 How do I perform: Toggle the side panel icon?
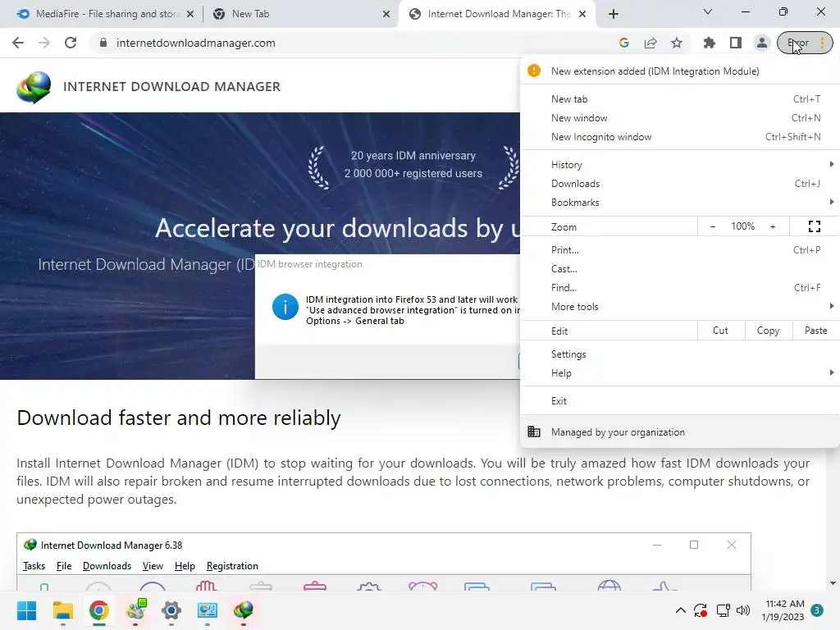pyautogui.click(x=736, y=43)
